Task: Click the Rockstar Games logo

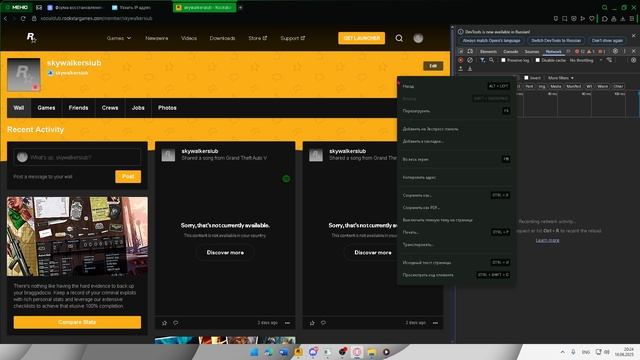Action: [32, 38]
